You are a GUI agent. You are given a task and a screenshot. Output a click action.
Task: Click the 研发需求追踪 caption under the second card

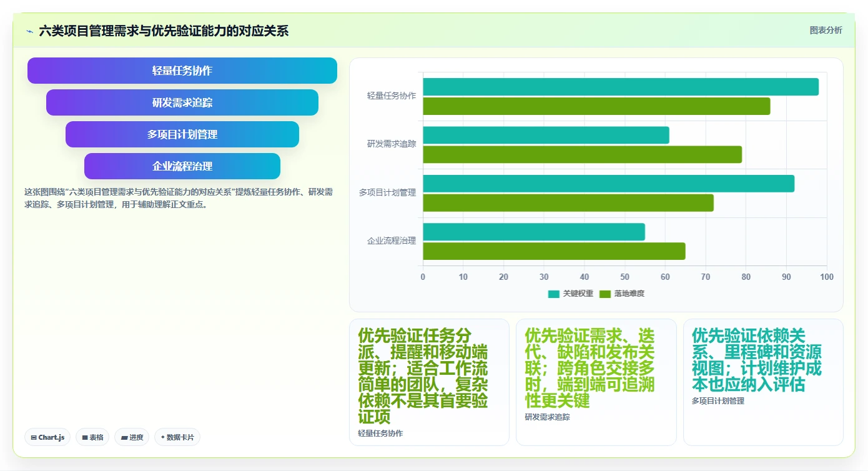(548, 417)
